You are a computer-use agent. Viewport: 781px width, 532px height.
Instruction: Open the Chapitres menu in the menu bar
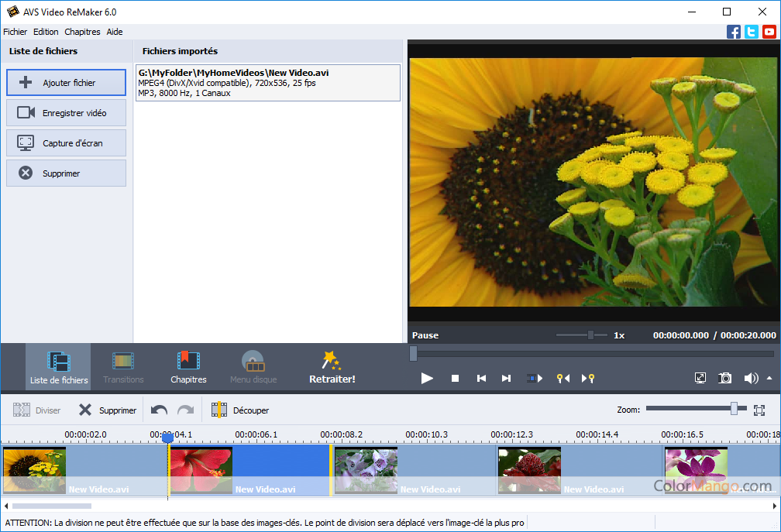point(82,32)
